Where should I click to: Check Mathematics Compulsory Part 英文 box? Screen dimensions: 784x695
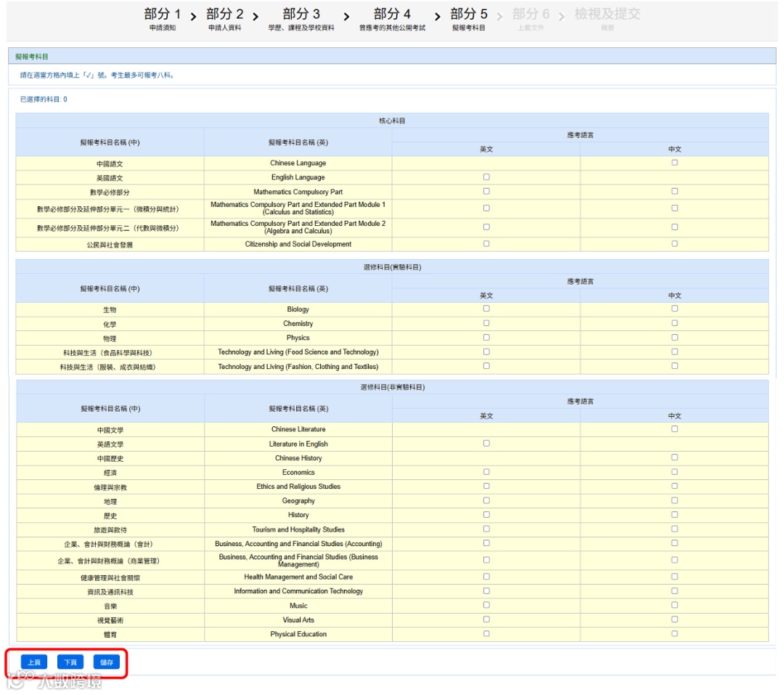(486, 191)
